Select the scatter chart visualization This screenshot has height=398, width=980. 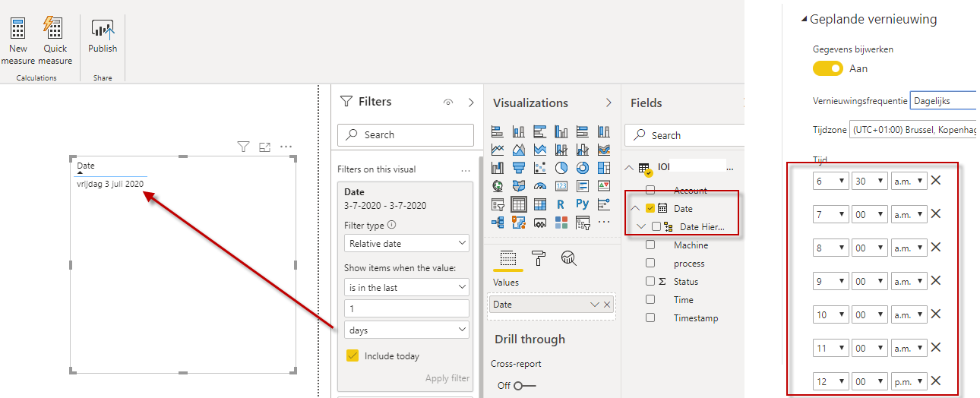coord(540,167)
